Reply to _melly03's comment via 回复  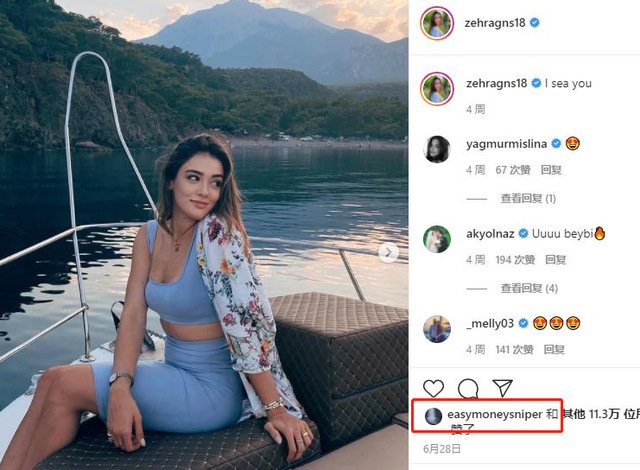pos(554,350)
